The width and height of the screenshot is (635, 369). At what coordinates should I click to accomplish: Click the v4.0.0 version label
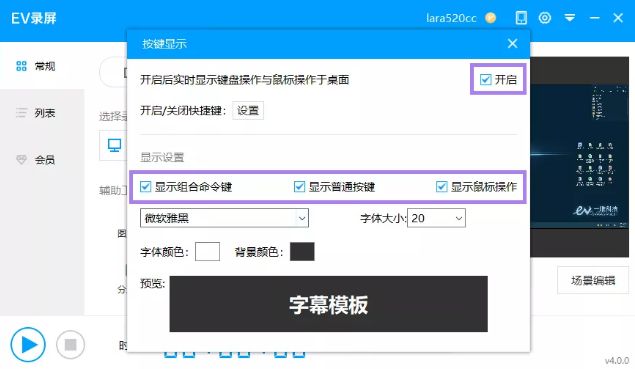coord(617,360)
